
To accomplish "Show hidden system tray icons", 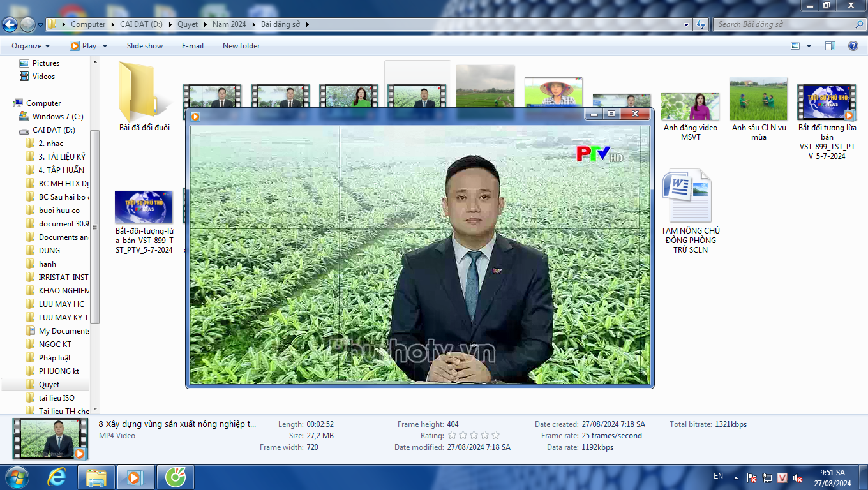I will tap(736, 477).
